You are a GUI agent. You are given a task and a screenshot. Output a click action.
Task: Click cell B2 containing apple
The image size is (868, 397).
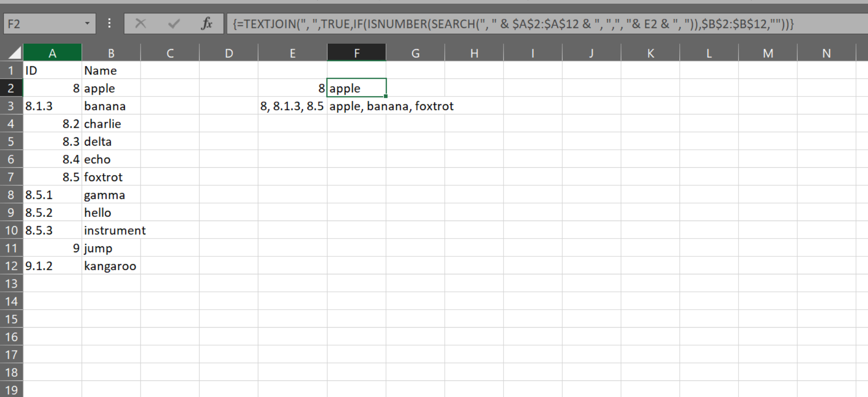point(111,88)
